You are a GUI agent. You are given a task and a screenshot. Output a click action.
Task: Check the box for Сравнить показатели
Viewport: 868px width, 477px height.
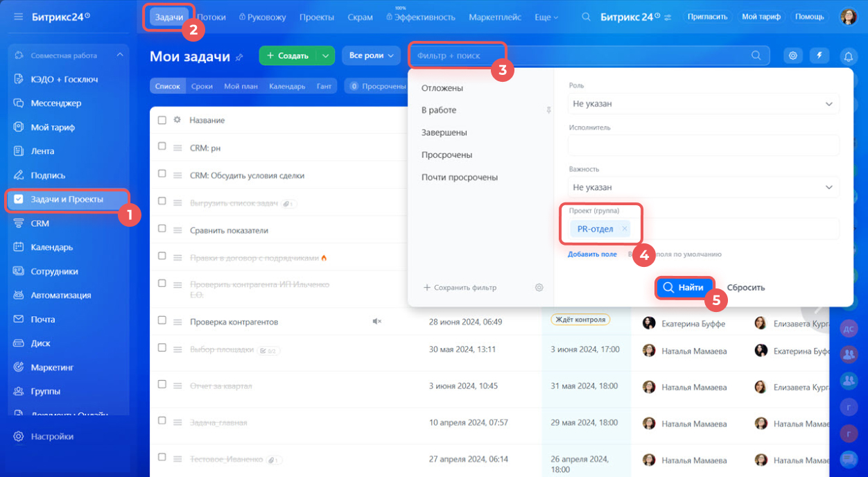[x=162, y=229]
